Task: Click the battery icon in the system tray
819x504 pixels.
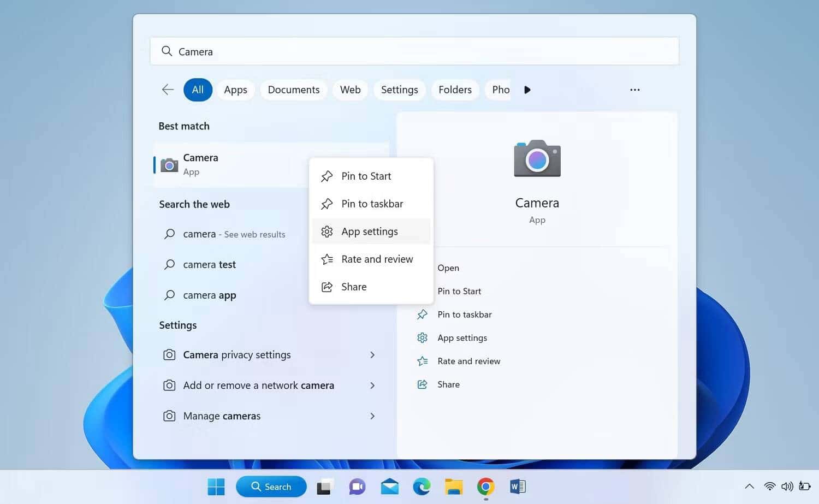Action: (804, 486)
